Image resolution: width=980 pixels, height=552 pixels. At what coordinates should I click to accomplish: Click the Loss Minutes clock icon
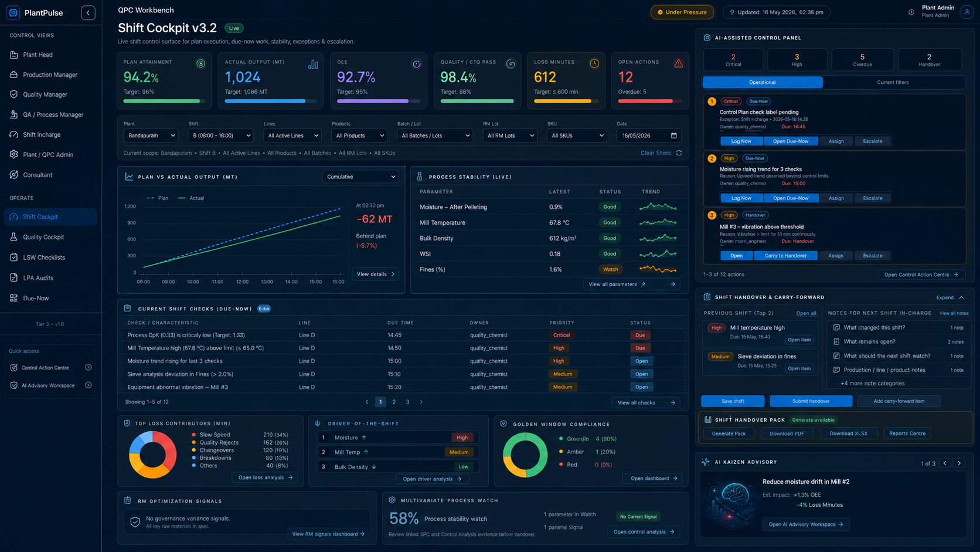594,63
